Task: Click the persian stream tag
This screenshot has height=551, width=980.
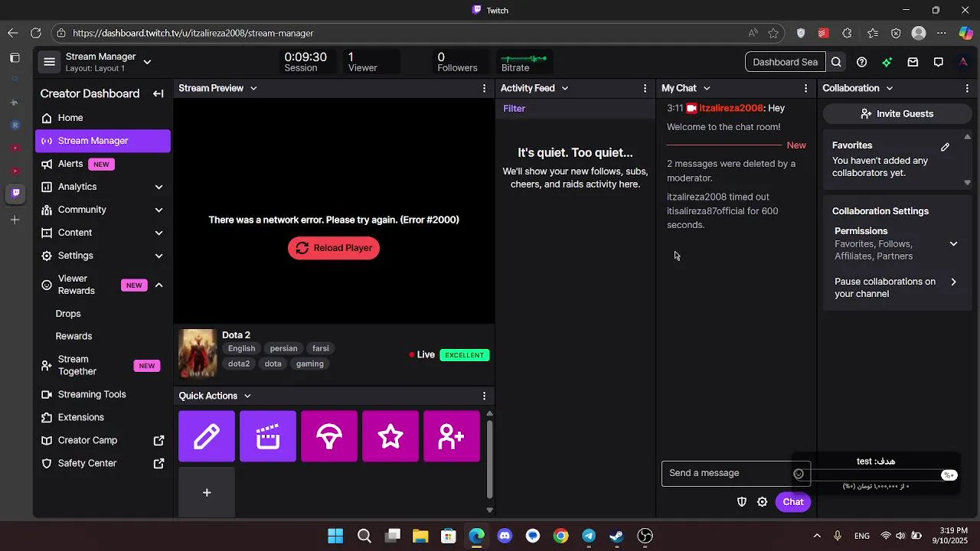Action: [x=283, y=348]
